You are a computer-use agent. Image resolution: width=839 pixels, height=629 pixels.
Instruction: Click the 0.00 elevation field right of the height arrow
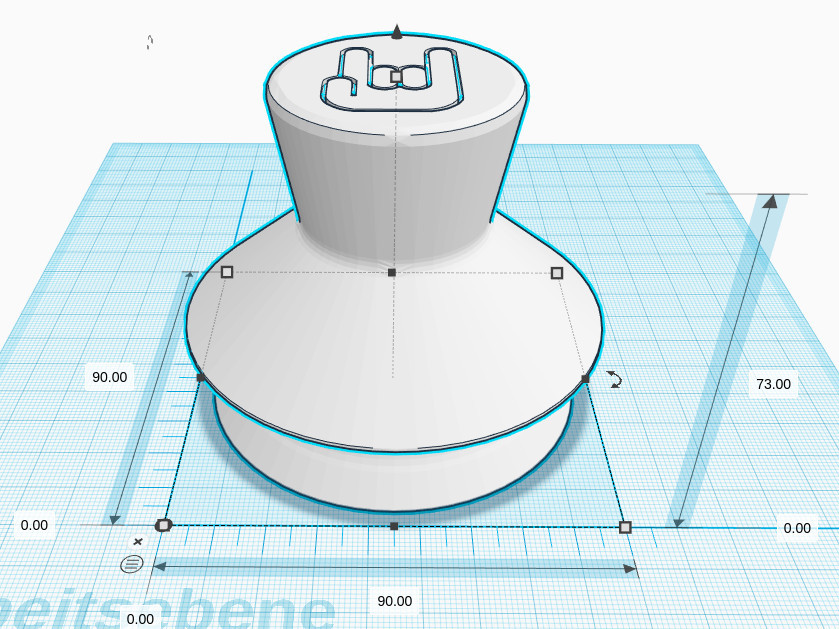click(x=797, y=528)
